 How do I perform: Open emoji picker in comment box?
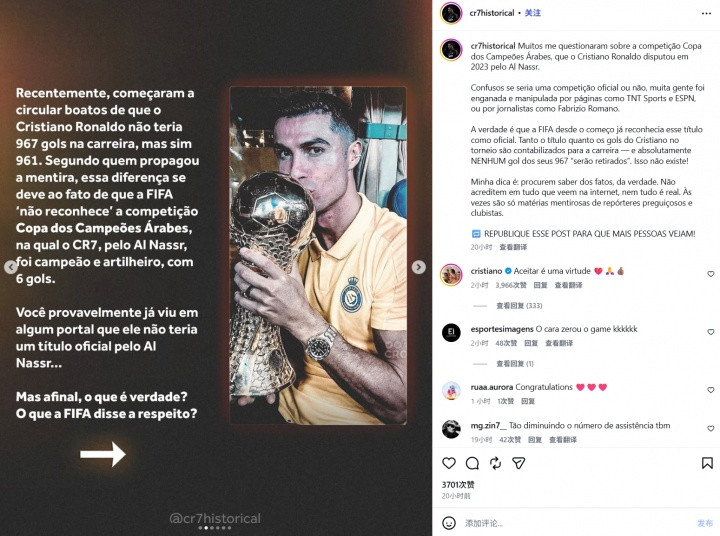449,523
